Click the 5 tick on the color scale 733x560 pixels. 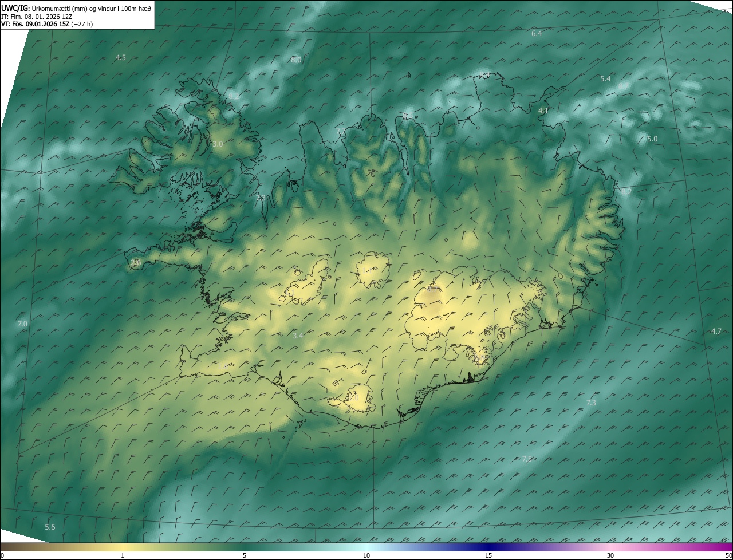[245, 555]
